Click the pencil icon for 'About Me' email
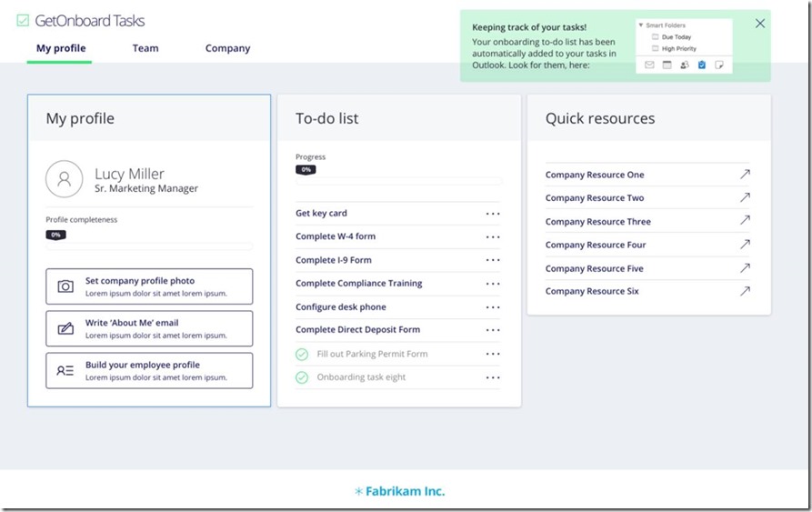Viewport: 812px width, 512px height. [x=65, y=328]
